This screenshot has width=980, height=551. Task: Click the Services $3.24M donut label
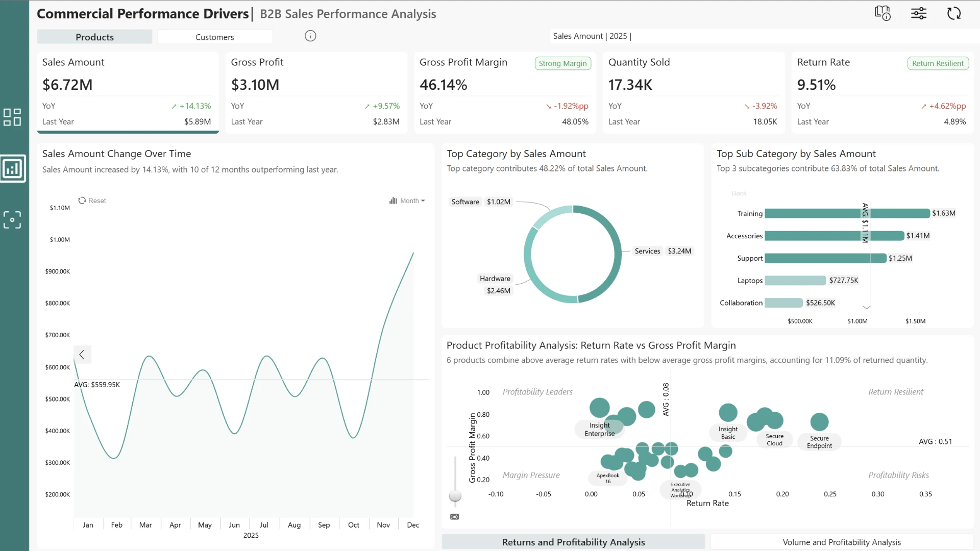(x=663, y=251)
